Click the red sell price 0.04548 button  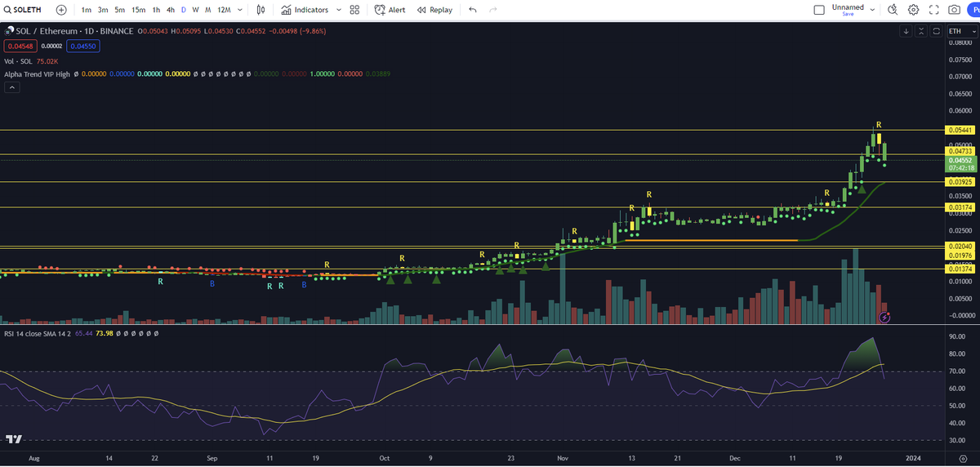click(19, 47)
